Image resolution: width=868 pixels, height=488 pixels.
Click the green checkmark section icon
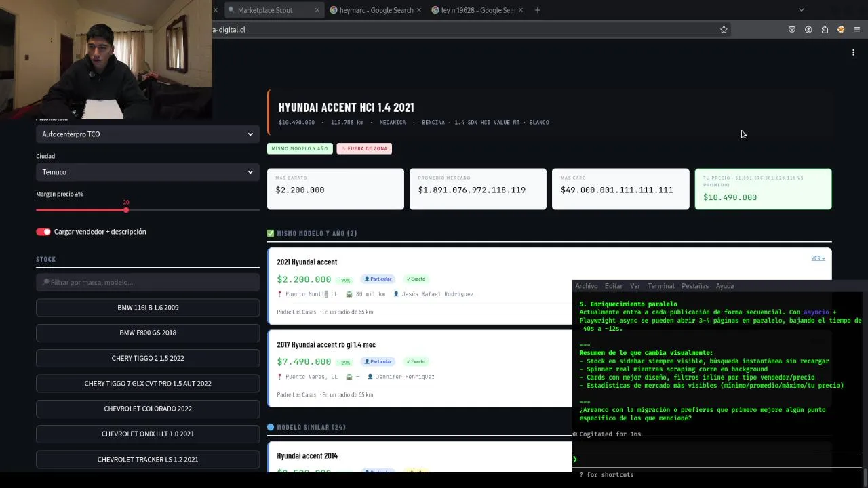pos(271,233)
